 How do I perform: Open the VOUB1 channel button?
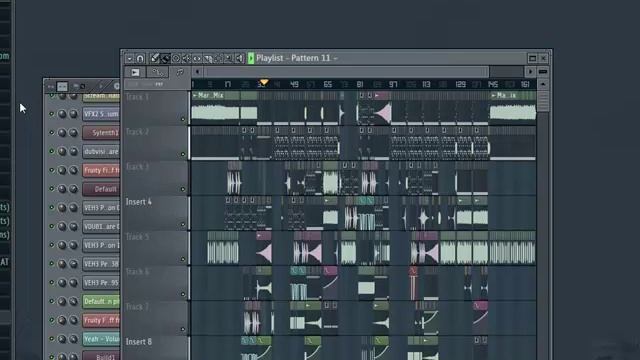tap(101, 227)
